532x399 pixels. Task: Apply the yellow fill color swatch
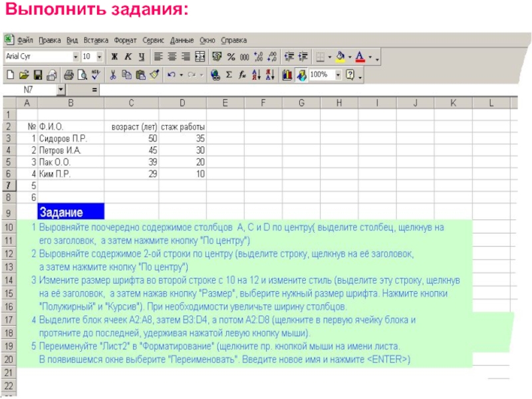click(340, 57)
